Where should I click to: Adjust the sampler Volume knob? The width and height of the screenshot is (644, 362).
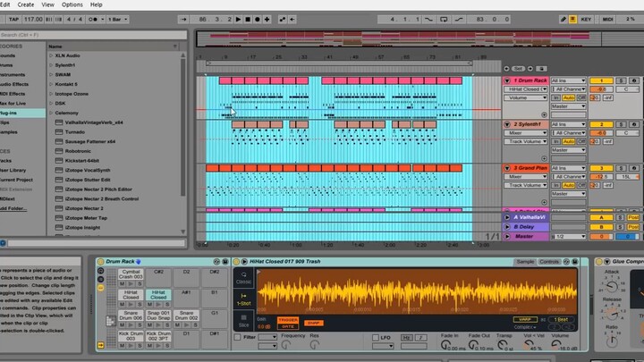point(556,344)
